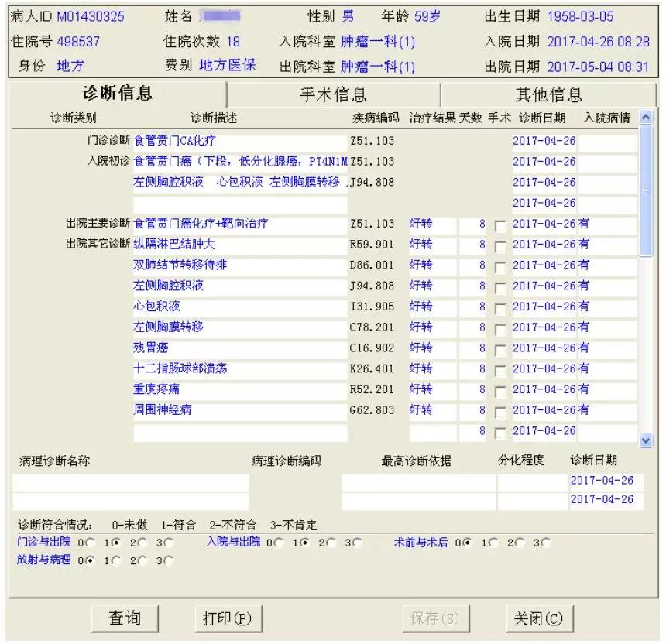The width and height of the screenshot is (666, 644).
Task: Select option 2 for 门诊与出院
Action: [x=142, y=543]
